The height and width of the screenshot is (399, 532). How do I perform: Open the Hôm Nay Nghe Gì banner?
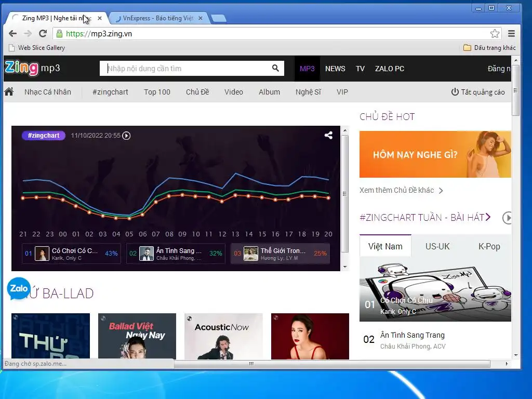(435, 154)
